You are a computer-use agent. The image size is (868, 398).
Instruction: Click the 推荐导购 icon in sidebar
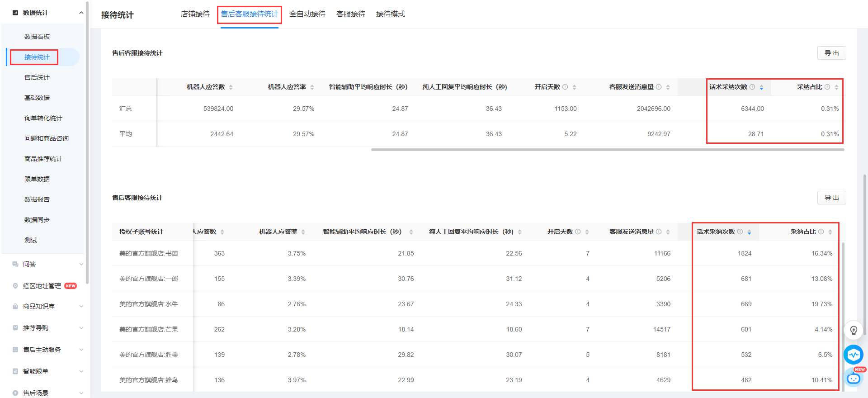coord(15,328)
